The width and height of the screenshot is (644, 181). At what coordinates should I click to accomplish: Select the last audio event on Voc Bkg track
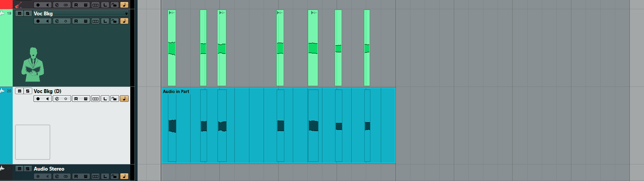click(x=367, y=48)
